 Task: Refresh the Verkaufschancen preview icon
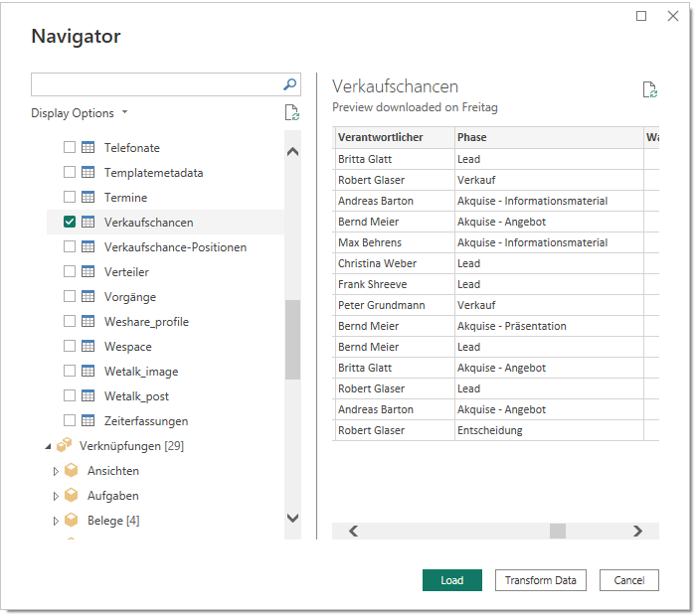click(650, 89)
